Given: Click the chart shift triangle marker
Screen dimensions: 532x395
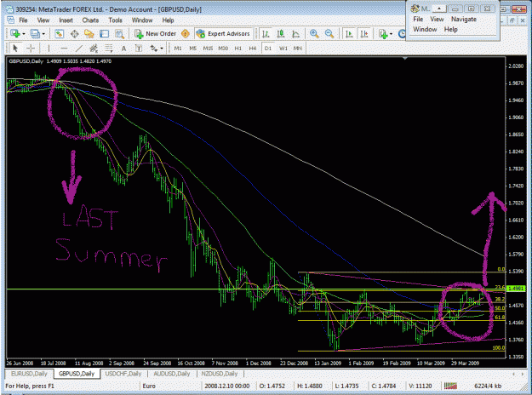Looking at the screenshot, I should [405, 59].
